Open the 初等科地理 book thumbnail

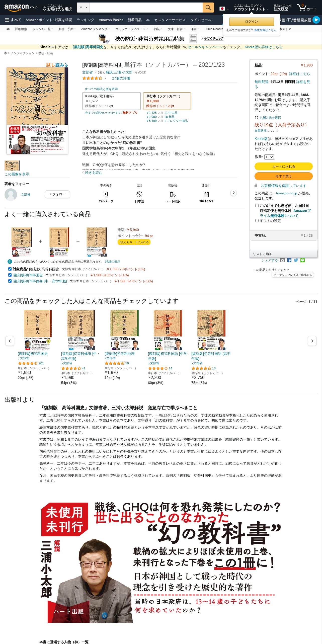click(x=125, y=330)
